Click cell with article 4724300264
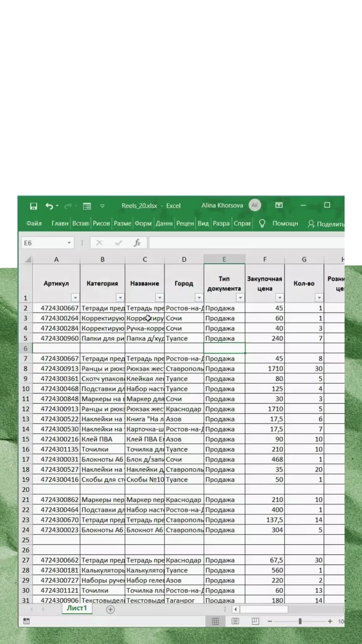The height and width of the screenshot is (644, 362). (56, 318)
